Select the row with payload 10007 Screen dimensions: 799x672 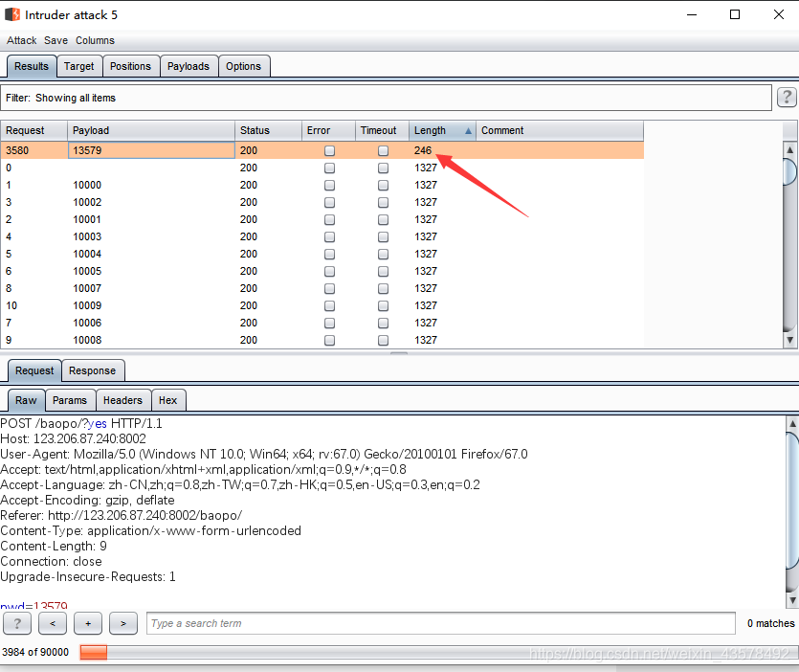coord(322,288)
